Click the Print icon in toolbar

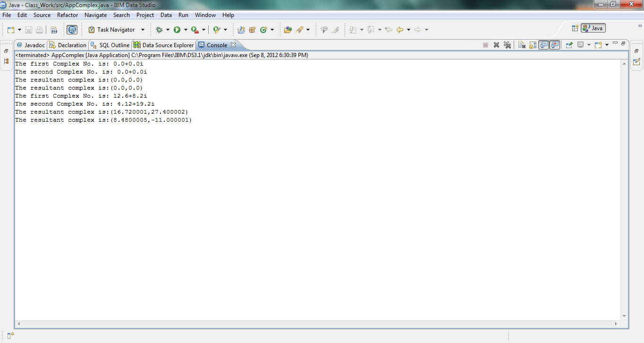40,29
